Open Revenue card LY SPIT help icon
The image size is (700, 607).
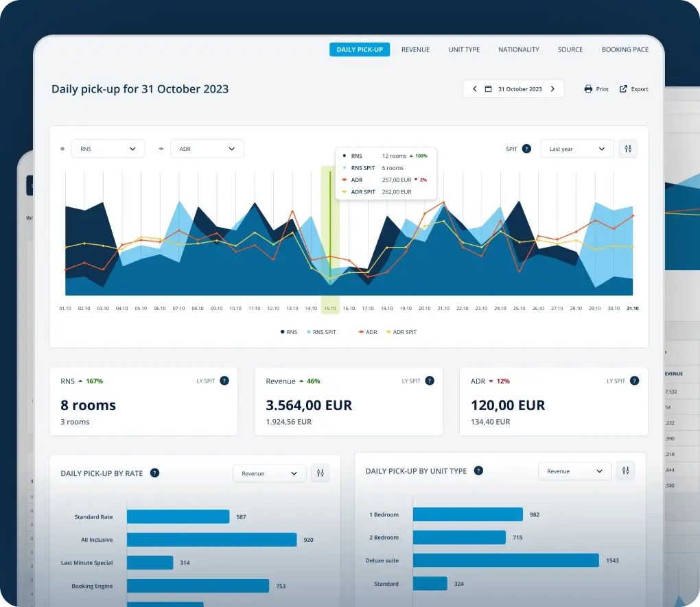(430, 381)
